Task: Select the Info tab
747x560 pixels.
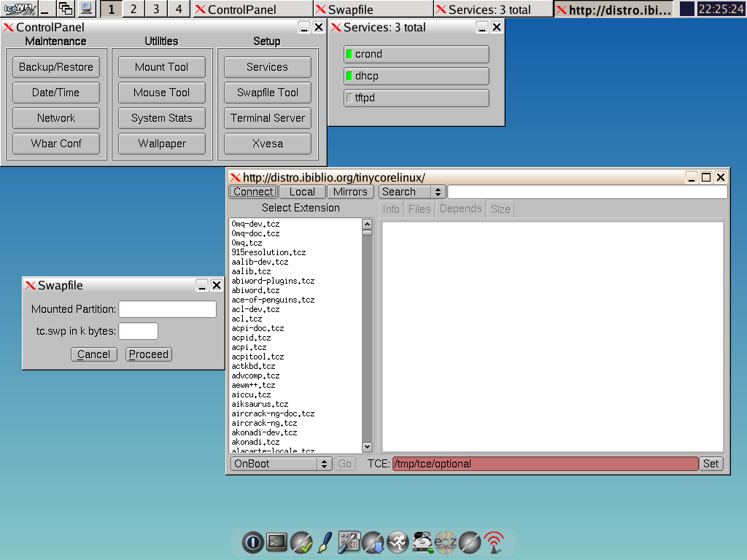Action: pyautogui.click(x=391, y=209)
